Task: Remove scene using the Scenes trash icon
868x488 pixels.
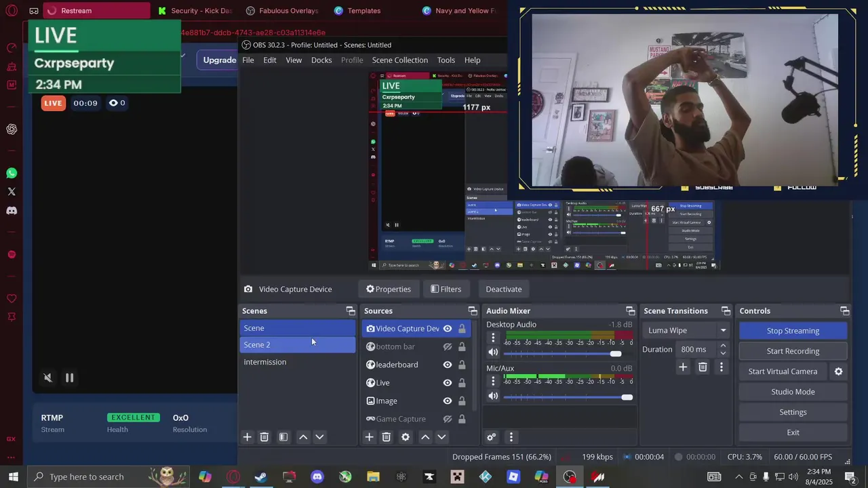Action: click(264, 437)
